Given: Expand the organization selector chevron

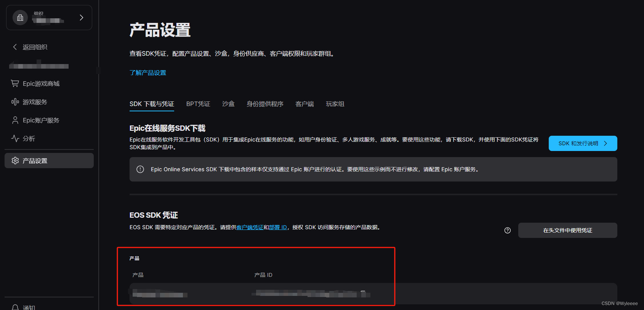Looking at the screenshot, I should (81, 18).
